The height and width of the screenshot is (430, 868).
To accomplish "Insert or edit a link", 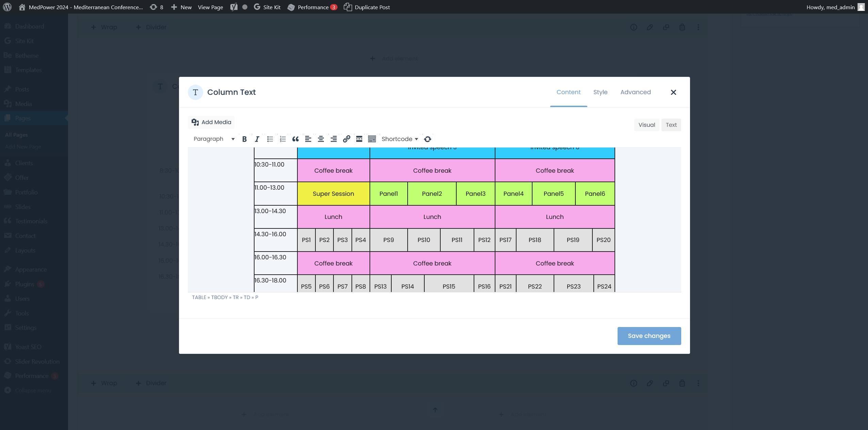I will (x=346, y=139).
